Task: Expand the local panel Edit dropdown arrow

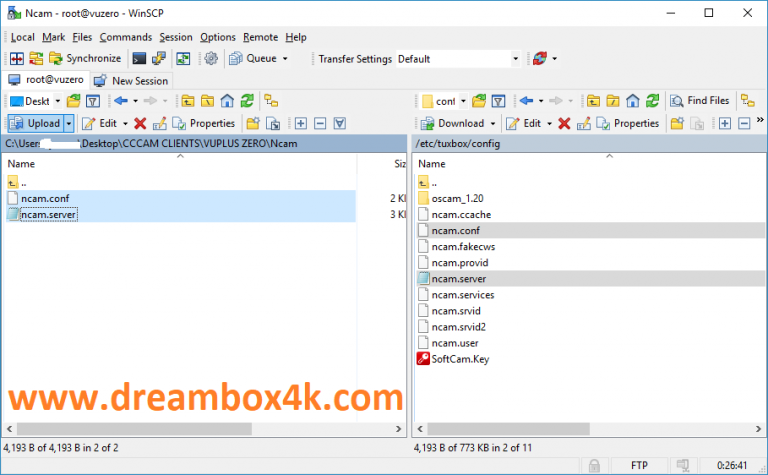Action: click(125, 123)
